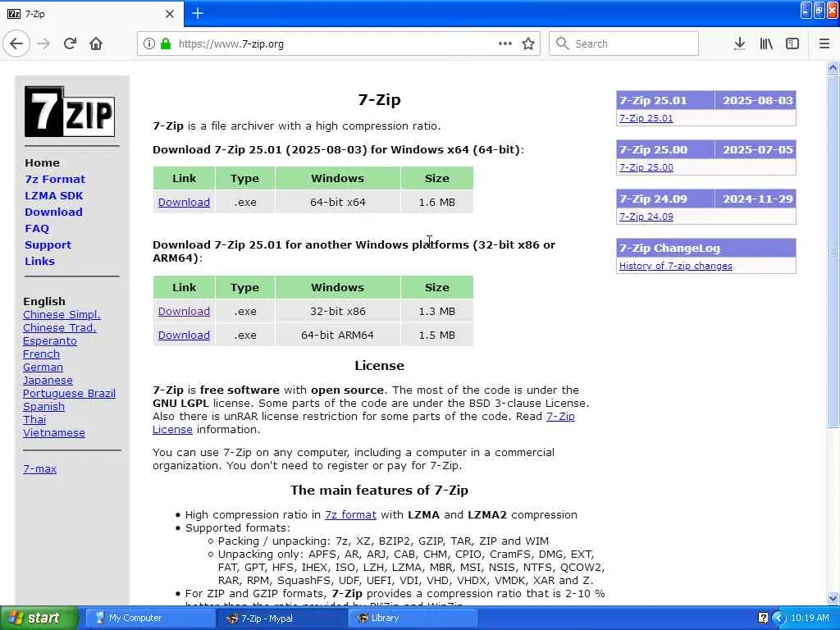
Task: Open the Library bookshelf icon
Action: click(766, 44)
